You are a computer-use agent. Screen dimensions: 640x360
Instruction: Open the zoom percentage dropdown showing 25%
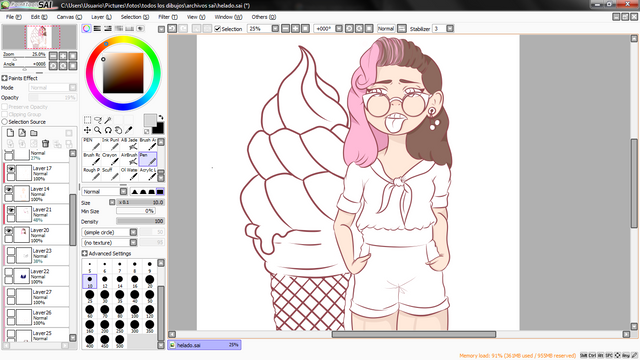pos(275,29)
